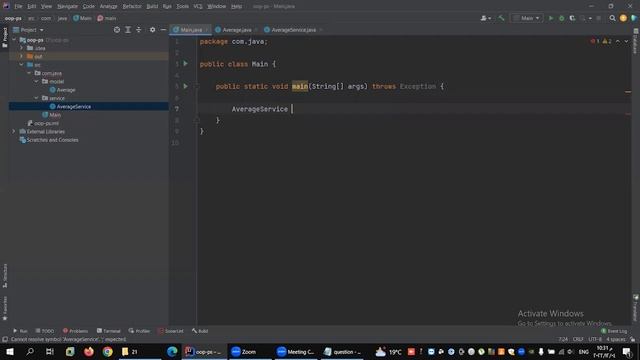Open the orange IDE updates icon
Viewport: 640px width, 360px height.
point(623,18)
